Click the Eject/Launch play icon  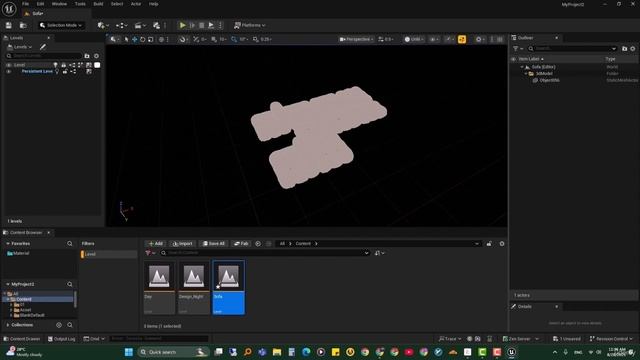click(x=211, y=25)
